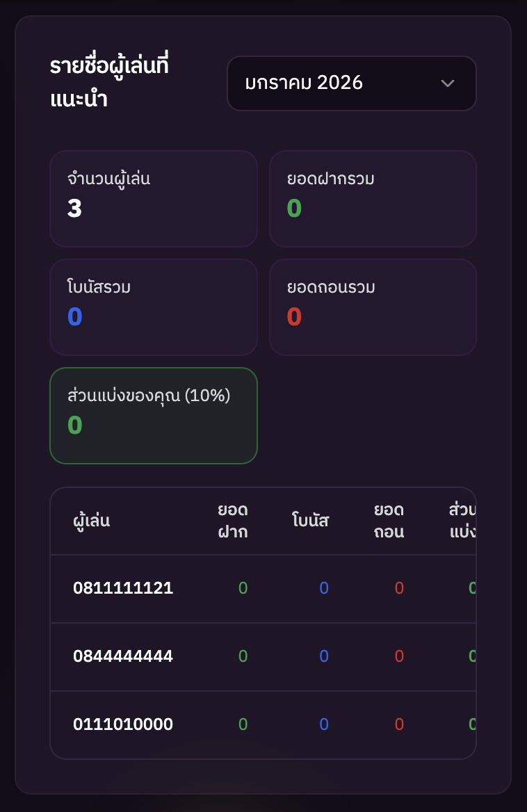527x812 pixels.
Task: Open the มกราคม 2026 month dropdown
Action: [351, 83]
